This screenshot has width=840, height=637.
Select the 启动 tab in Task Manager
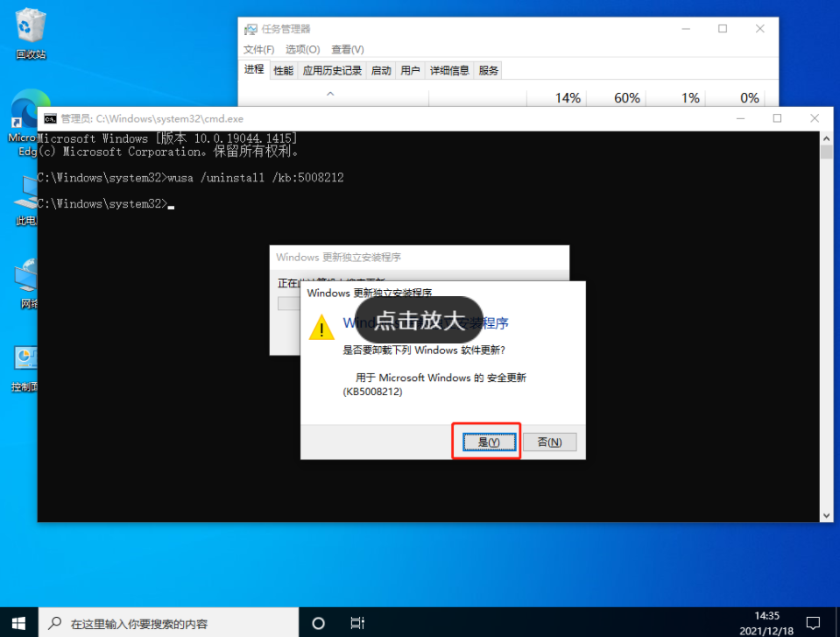tap(380, 70)
